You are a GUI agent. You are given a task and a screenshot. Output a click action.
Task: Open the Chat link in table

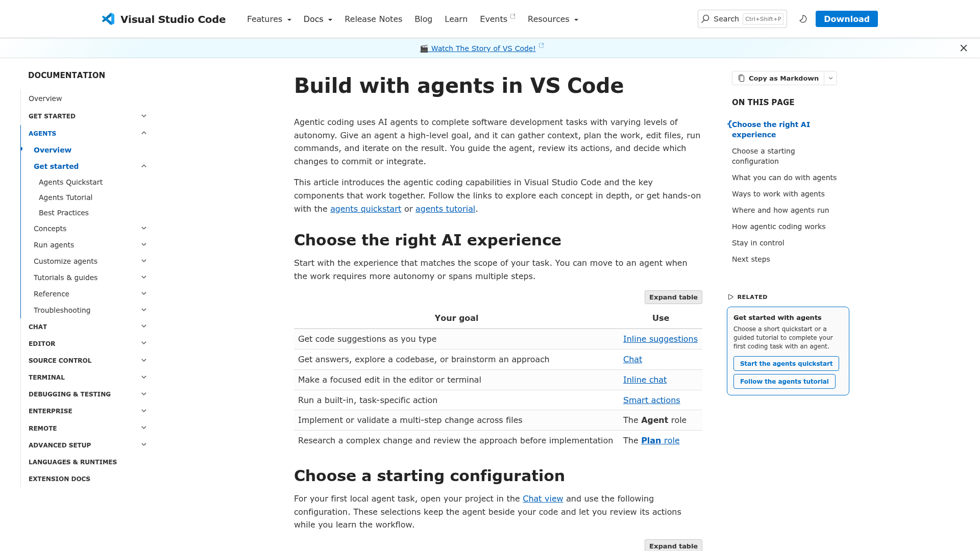[x=632, y=360]
